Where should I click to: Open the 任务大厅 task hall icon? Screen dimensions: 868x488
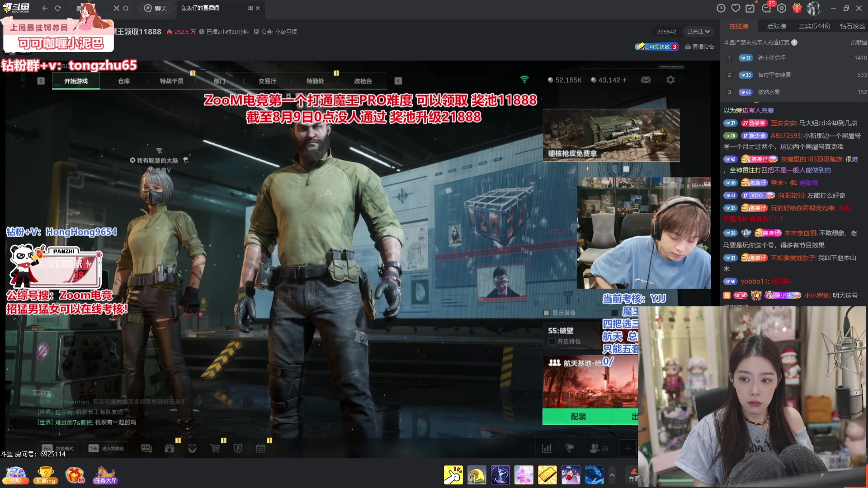105,475
